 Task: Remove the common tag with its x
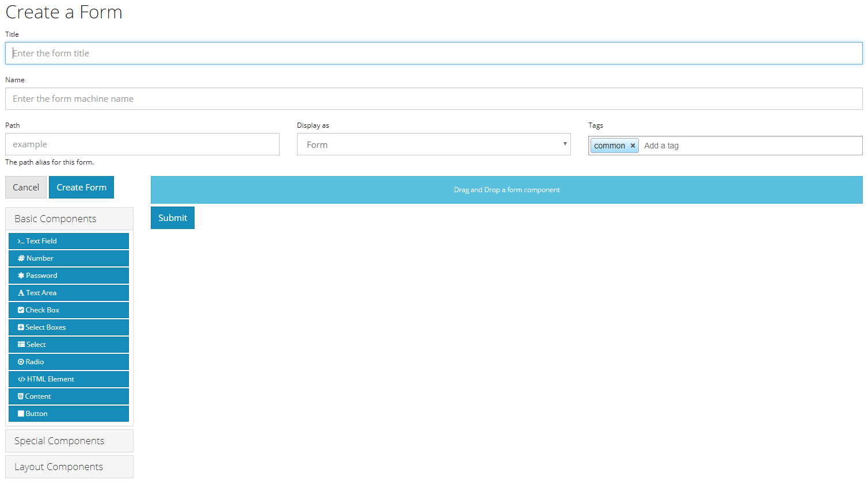click(633, 146)
